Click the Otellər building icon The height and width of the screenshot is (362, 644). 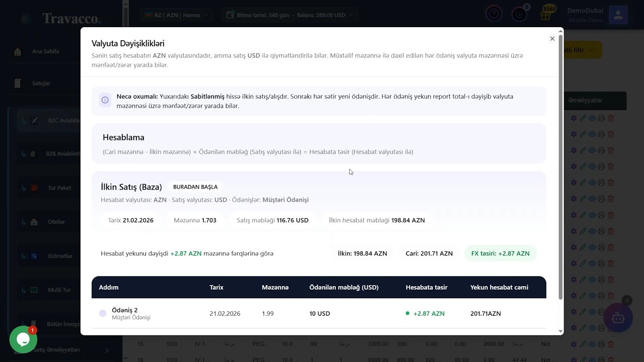[34, 222]
